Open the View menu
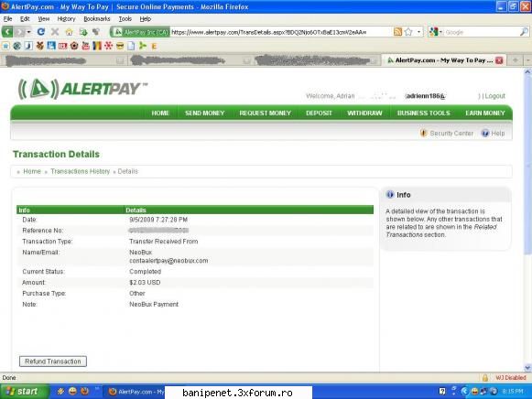This screenshot has width=532, height=399. coord(43,18)
